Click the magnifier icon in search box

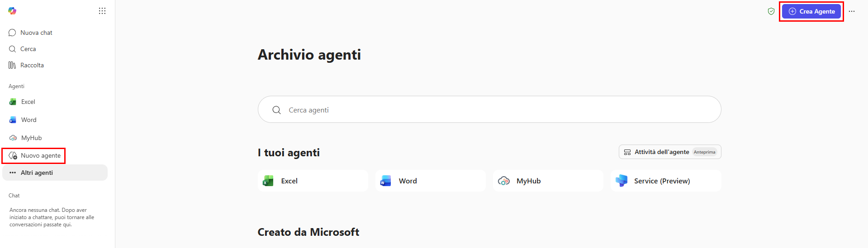point(277,110)
